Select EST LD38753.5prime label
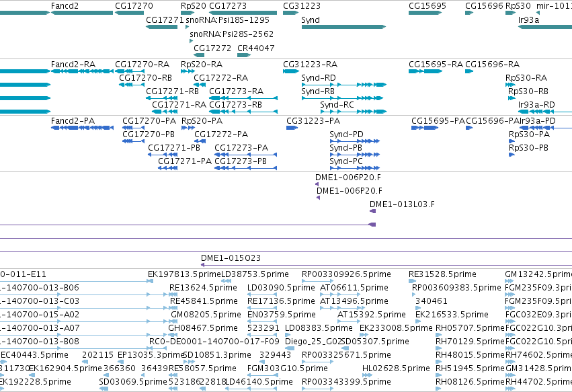The image size is (572, 392). click(x=255, y=274)
